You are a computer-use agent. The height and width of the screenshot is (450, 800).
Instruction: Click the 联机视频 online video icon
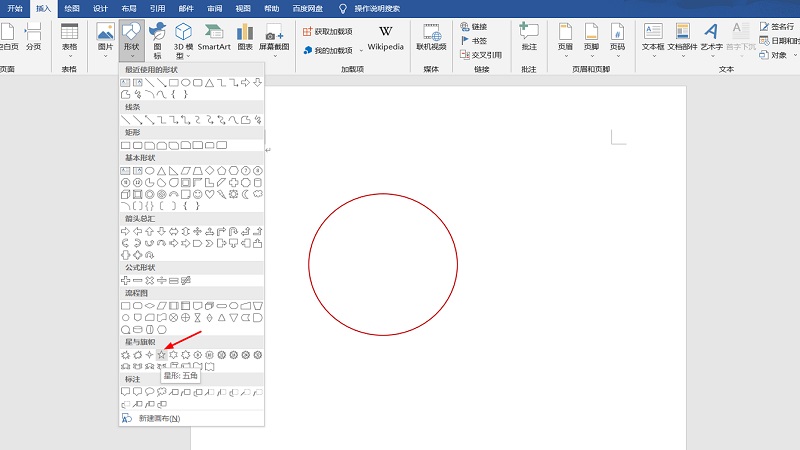431,36
